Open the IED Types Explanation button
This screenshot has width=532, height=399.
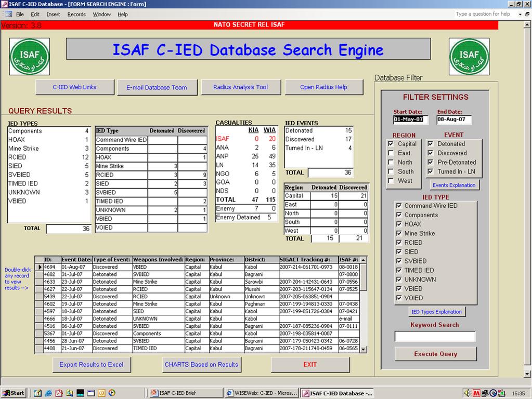[x=437, y=312]
